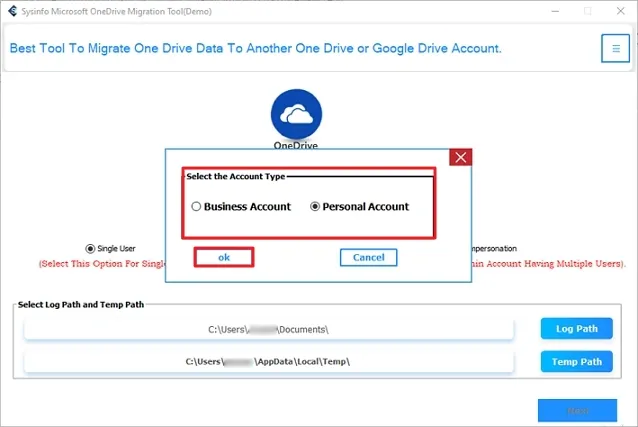Viewport: 638px width, 427px height.
Task: Click the Documents log path field
Action: pyautogui.click(x=269, y=329)
